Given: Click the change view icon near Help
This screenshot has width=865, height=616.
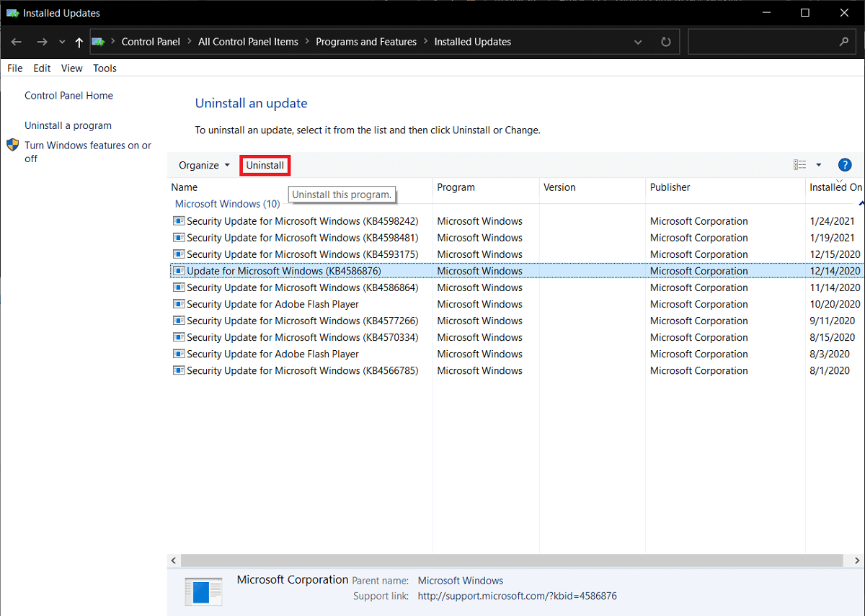Looking at the screenshot, I should (x=799, y=165).
